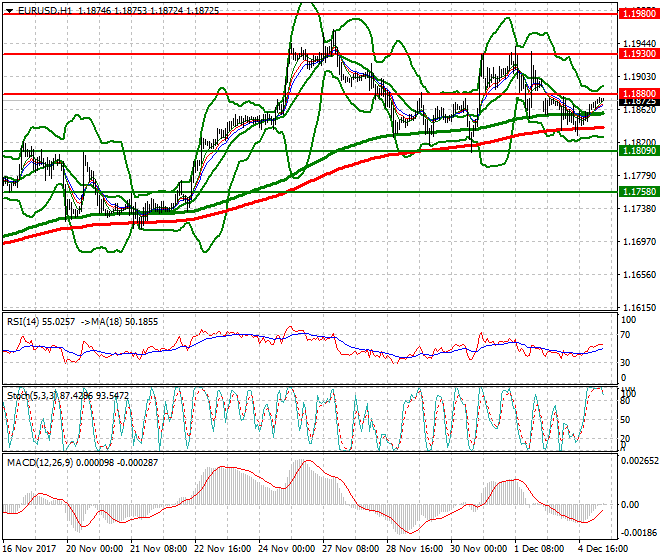This screenshot has height=560, width=660.
Task: Click the 1.19440 price axis value
Action: [x=639, y=44]
